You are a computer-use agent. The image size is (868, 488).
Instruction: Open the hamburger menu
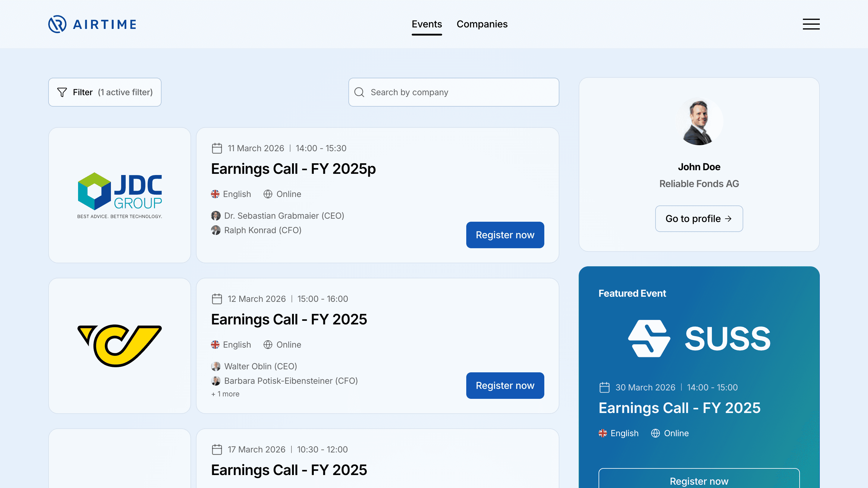pyautogui.click(x=811, y=24)
